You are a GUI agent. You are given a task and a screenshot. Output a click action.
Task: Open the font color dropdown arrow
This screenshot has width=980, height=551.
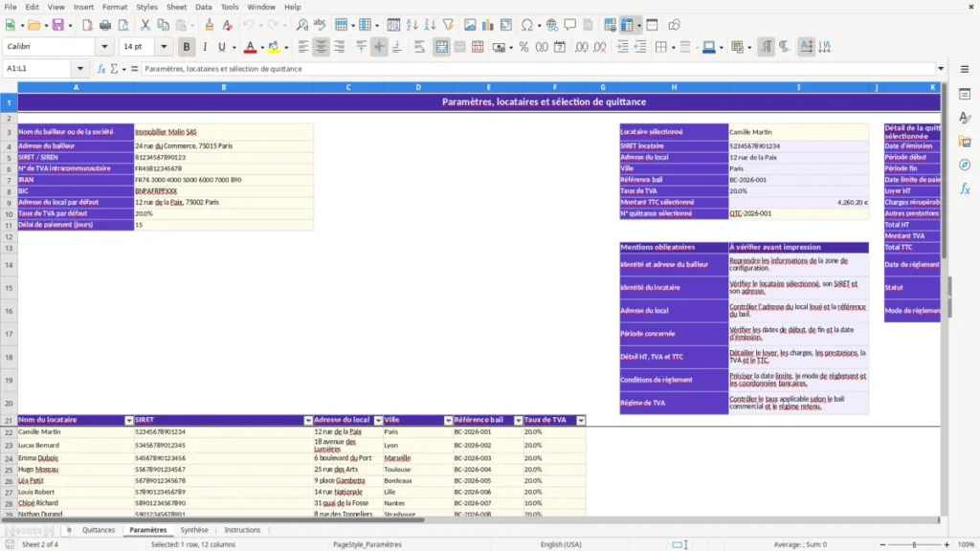click(x=262, y=48)
